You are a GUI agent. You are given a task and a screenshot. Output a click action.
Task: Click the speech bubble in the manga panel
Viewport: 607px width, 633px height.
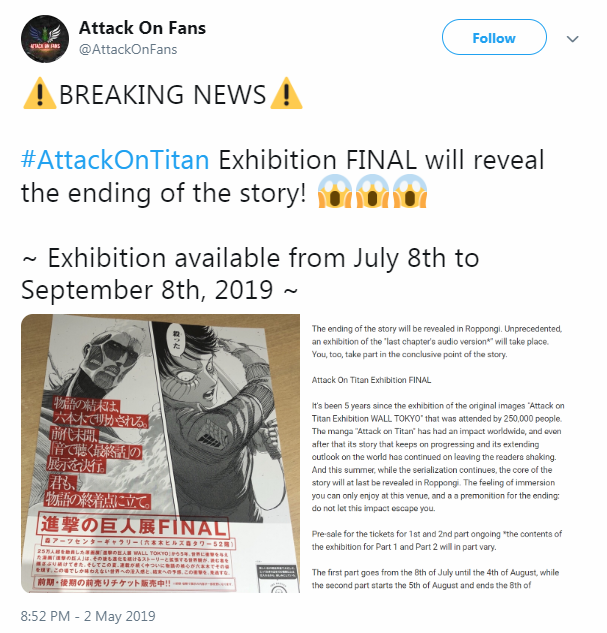pyautogui.click(x=176, y=341)
